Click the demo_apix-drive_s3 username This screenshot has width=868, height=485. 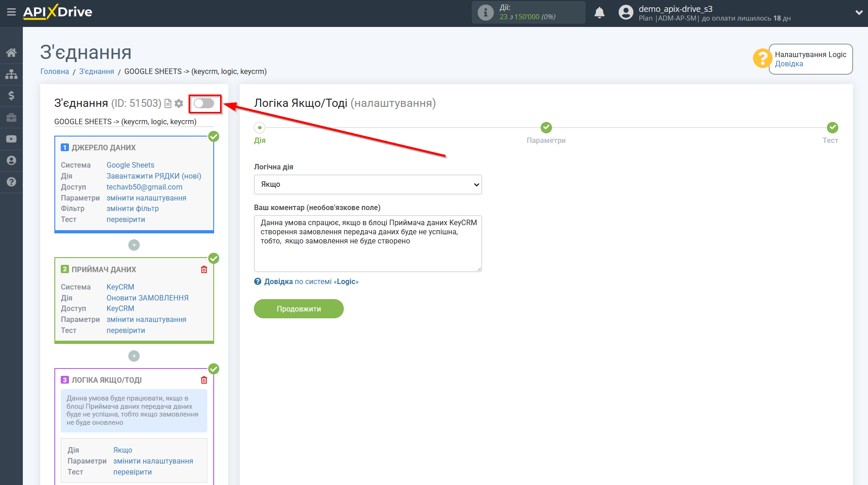675,9
